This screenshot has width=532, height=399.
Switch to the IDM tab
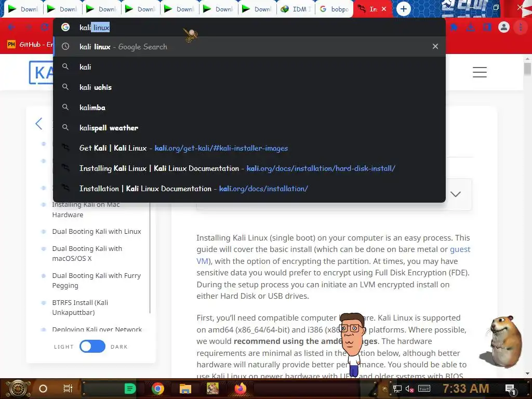click(296, 9)
